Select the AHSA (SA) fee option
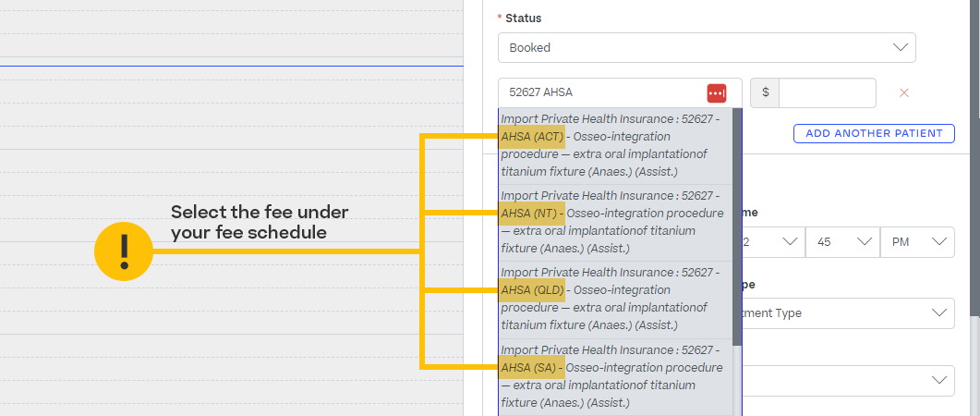The height and width of the screenshot is (416, 980). coord(616,376)
